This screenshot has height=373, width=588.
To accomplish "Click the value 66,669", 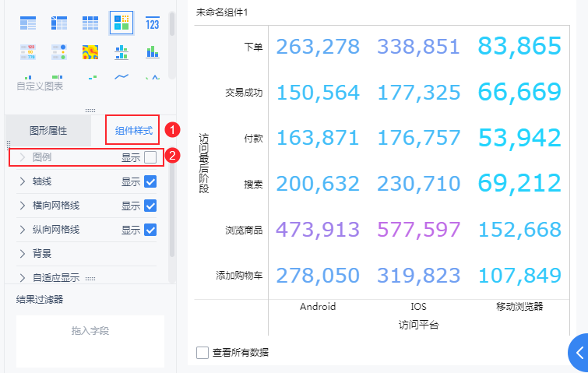I will pos(519,92).
